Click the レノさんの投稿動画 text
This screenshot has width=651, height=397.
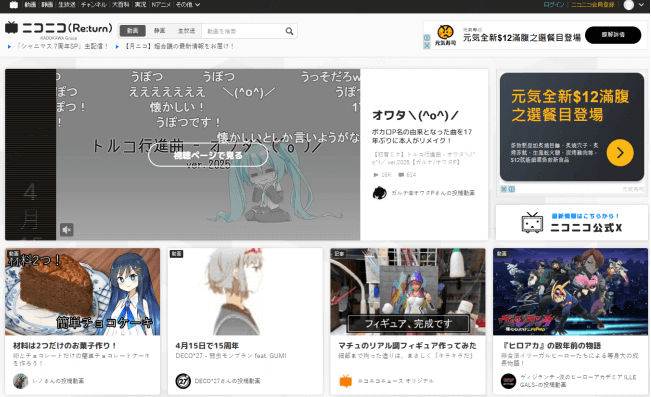(58, 381)
